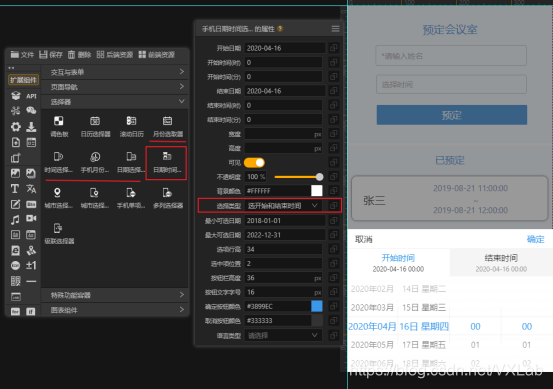This screenshot has width=553, height=389.
Task: Click the gear settings icon in sidebar
Action: tap(16, 126)
